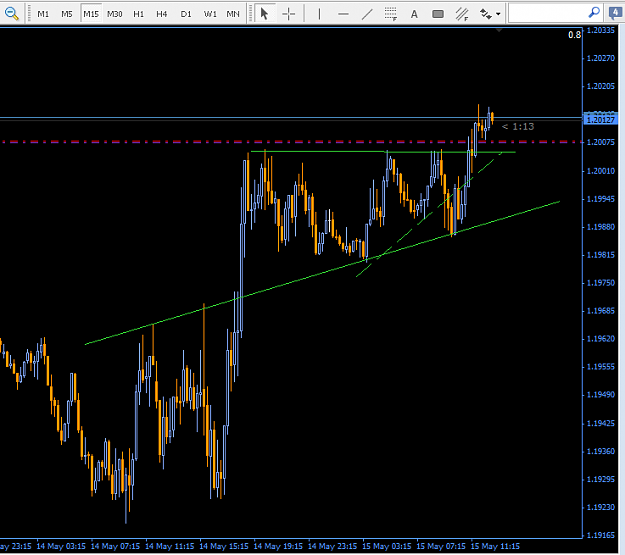Select the rectangle shape tool
Screen dimensions: 625x555
point(438,14)
